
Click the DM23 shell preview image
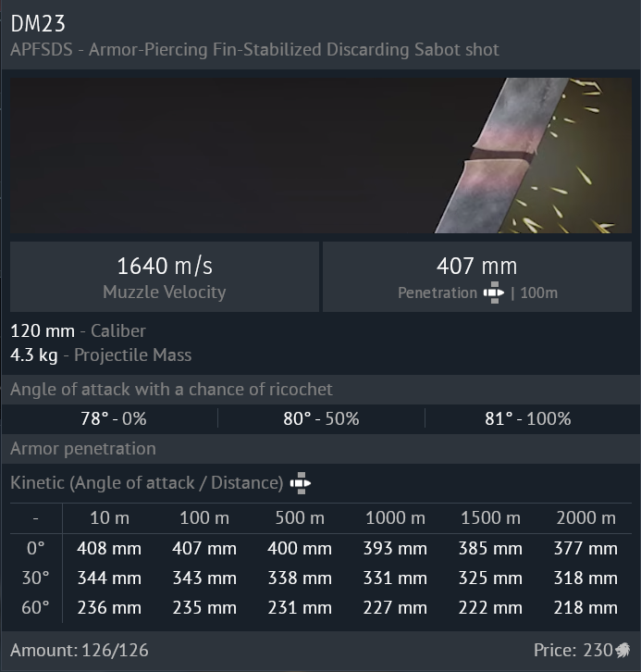pos(320,156)
